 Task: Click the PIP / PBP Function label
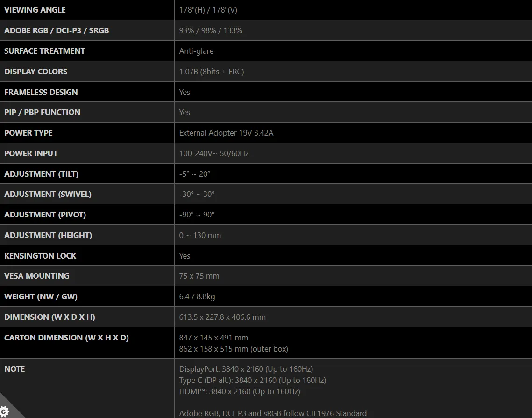(x=43, y=112)
